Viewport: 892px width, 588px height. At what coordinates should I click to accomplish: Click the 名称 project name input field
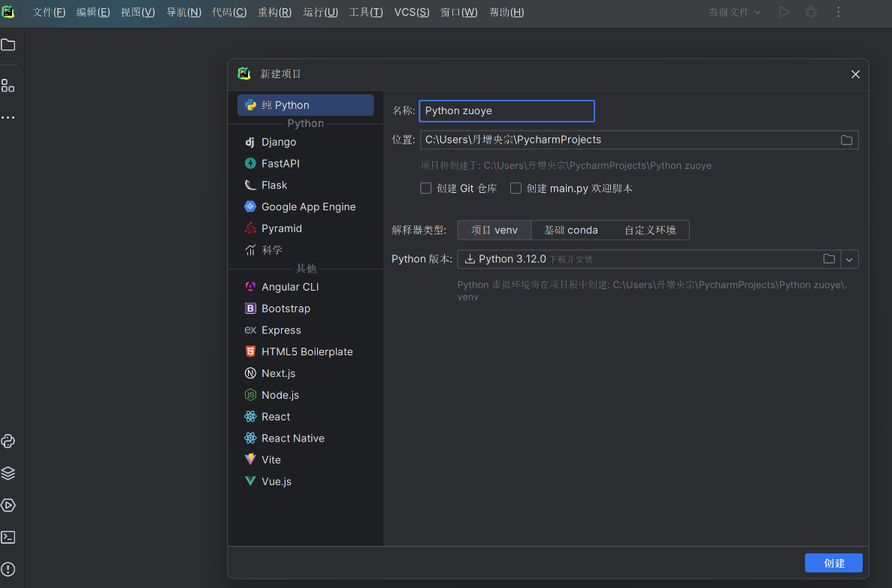tap(506, 111)
